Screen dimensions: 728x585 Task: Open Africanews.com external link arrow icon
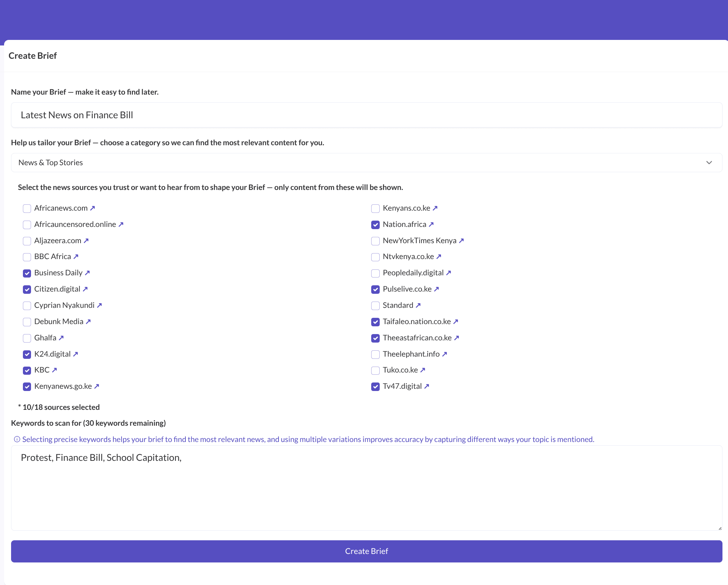coord(93,208)
